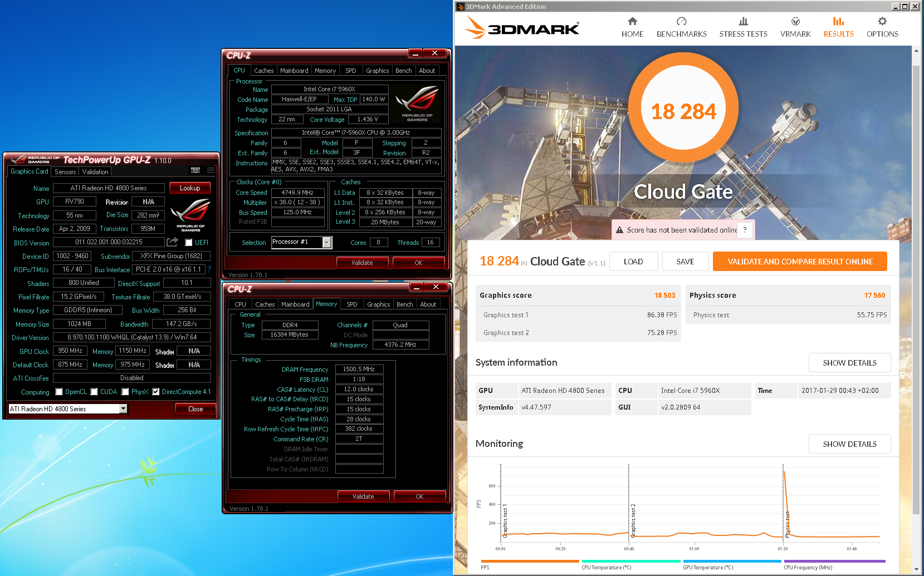Screen dimensions: 924x576
Task: Click the warning icon beside validation message
Action: 619,230
